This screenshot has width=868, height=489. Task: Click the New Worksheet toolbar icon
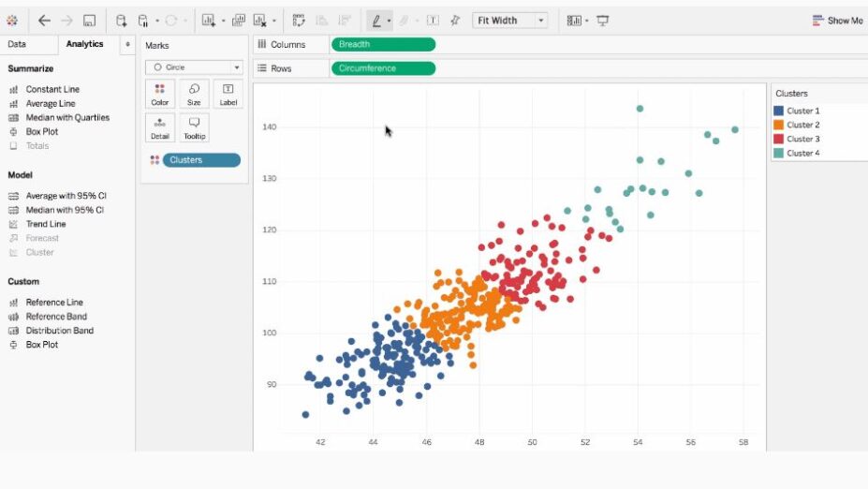[x=208, y=20]
